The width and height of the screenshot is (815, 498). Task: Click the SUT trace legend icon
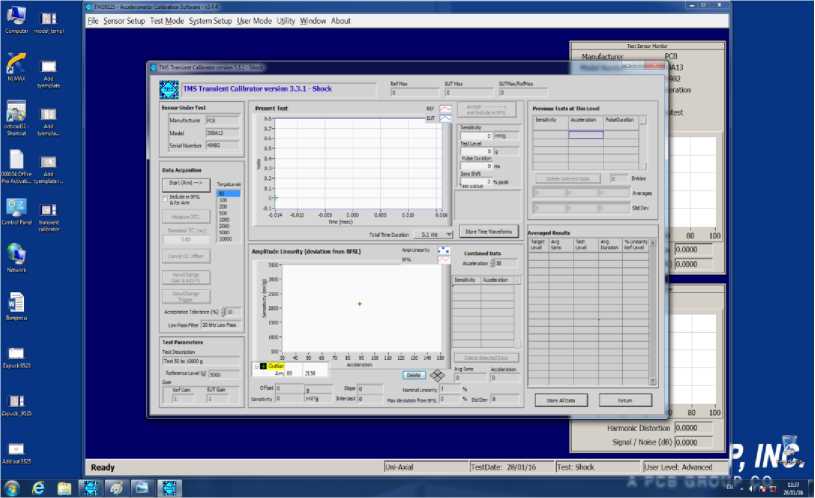tap(445, 117)
